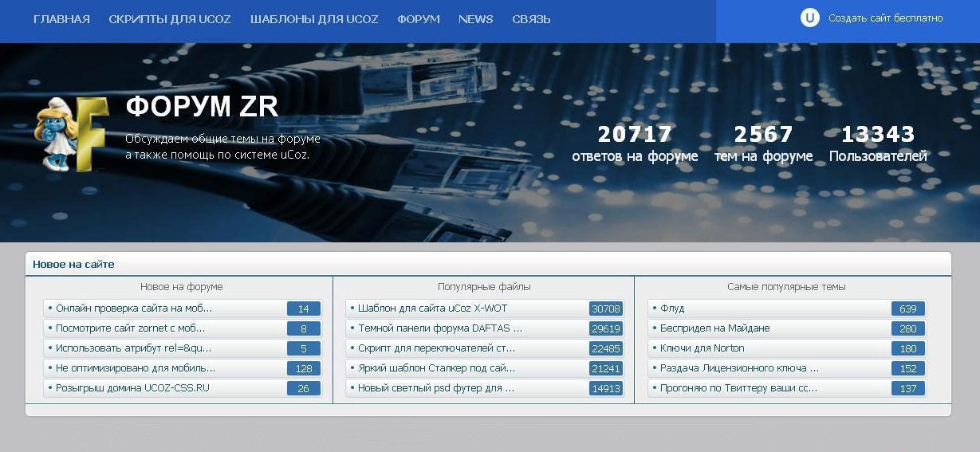This screenshot has width=980, height=452.
Task: Go to ШАБЛОНЫ ДЛЯ UCOZ section
Action: [x=314, y=19]
